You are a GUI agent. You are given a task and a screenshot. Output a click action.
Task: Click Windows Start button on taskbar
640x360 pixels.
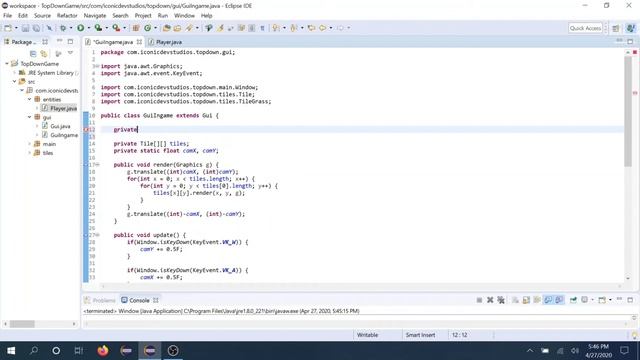tap(11, 351)
